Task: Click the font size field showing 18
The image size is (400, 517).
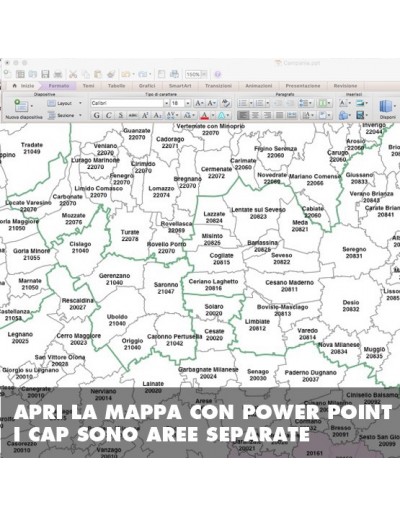Action: [x=177, y=103]
